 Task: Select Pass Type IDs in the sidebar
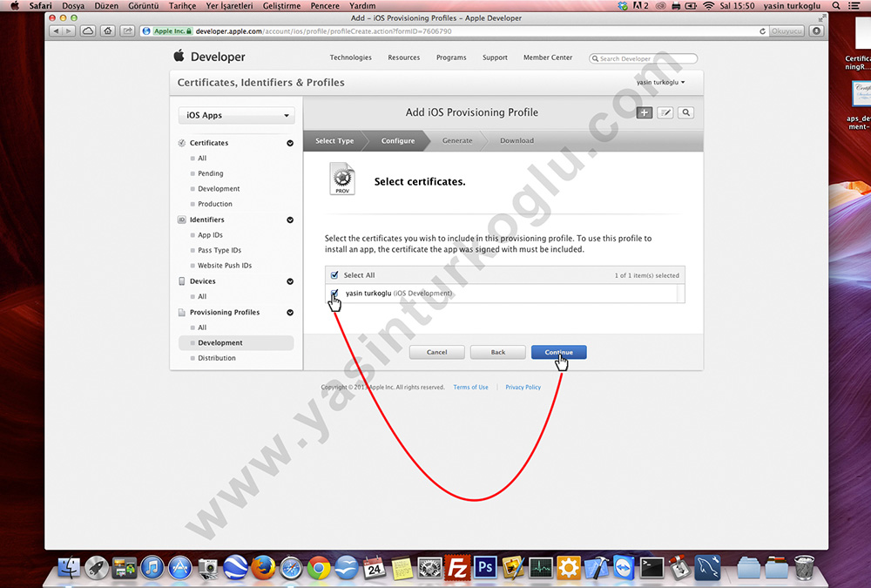click(x=219, y=250)
